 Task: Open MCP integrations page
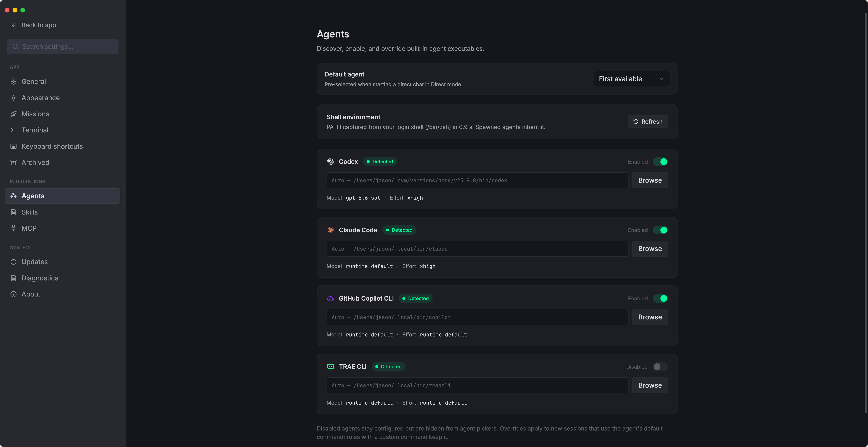[x=63, y=228]
